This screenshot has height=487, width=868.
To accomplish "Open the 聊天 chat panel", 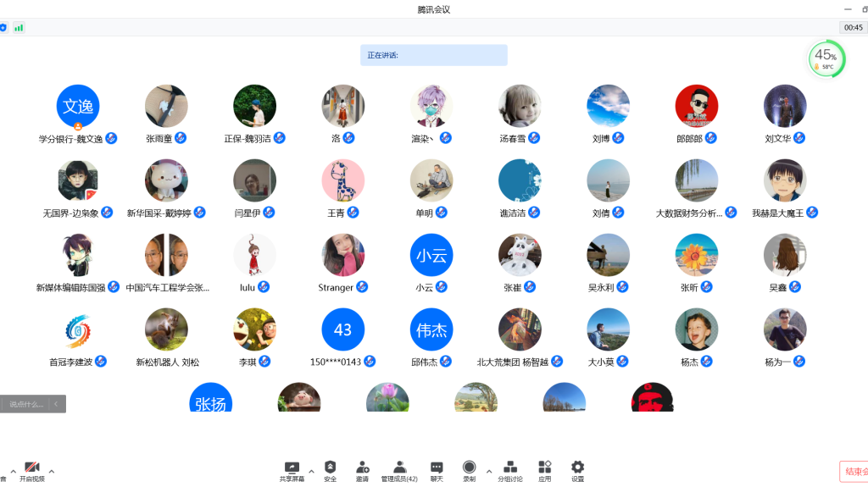I will [437, 468].
